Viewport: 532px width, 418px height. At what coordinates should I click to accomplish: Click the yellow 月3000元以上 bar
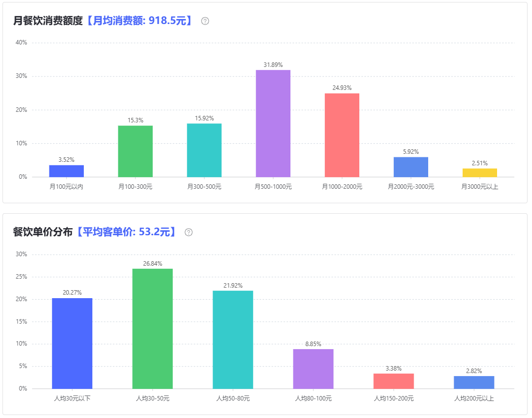pyautogui.click(x=480, y=173)
